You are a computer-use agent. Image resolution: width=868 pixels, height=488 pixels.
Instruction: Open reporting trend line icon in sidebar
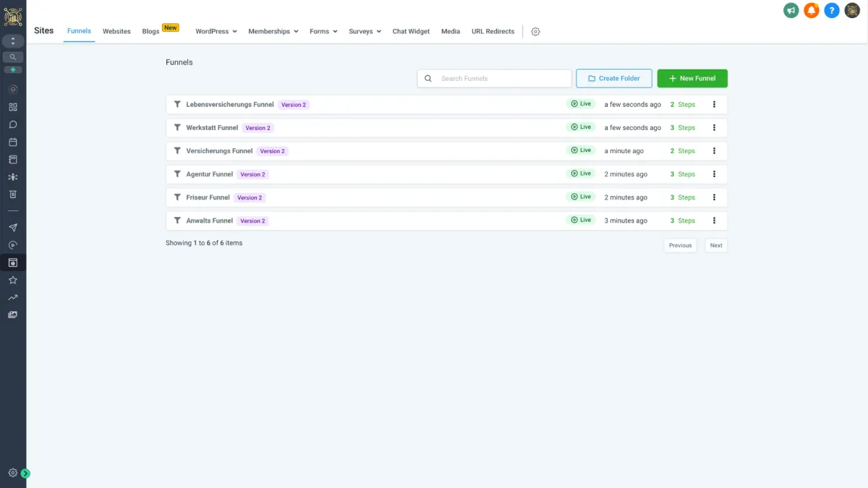click(x=13, y=297)
